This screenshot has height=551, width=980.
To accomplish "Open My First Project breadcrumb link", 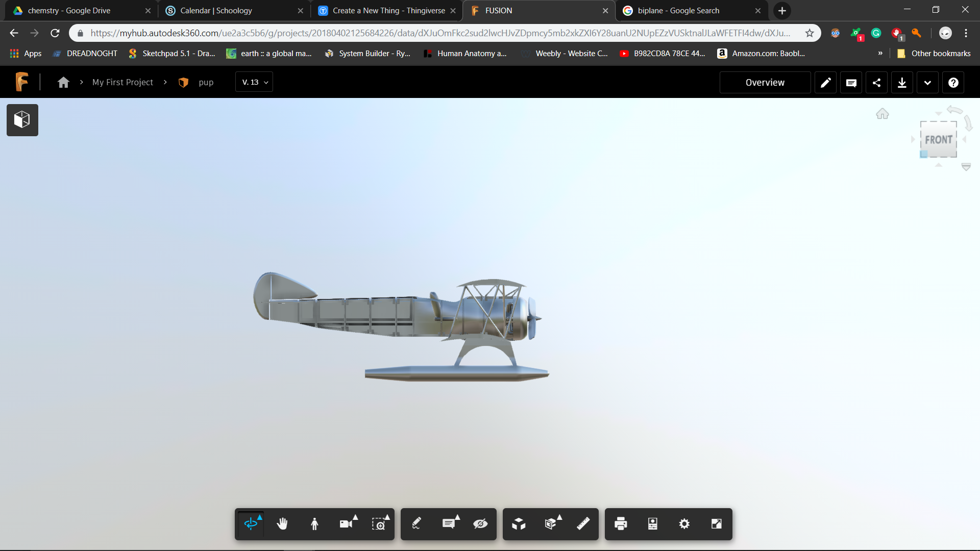I will pos(122,82).
